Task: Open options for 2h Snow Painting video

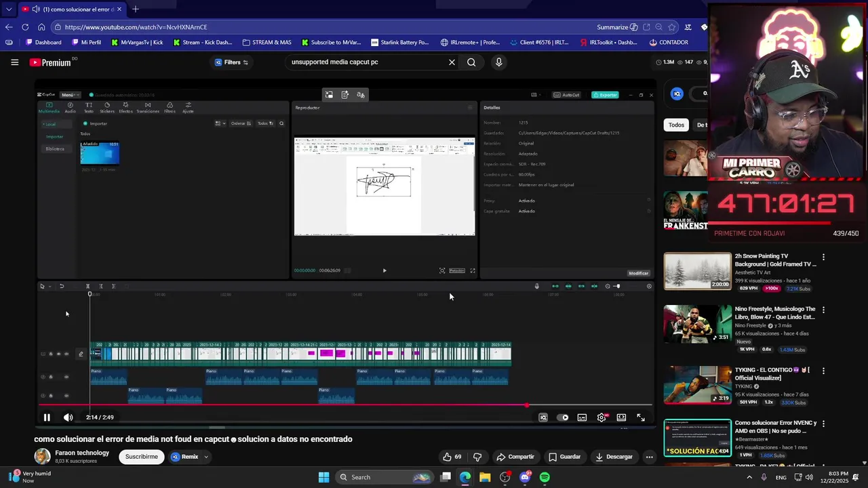Action: [823, 258]
